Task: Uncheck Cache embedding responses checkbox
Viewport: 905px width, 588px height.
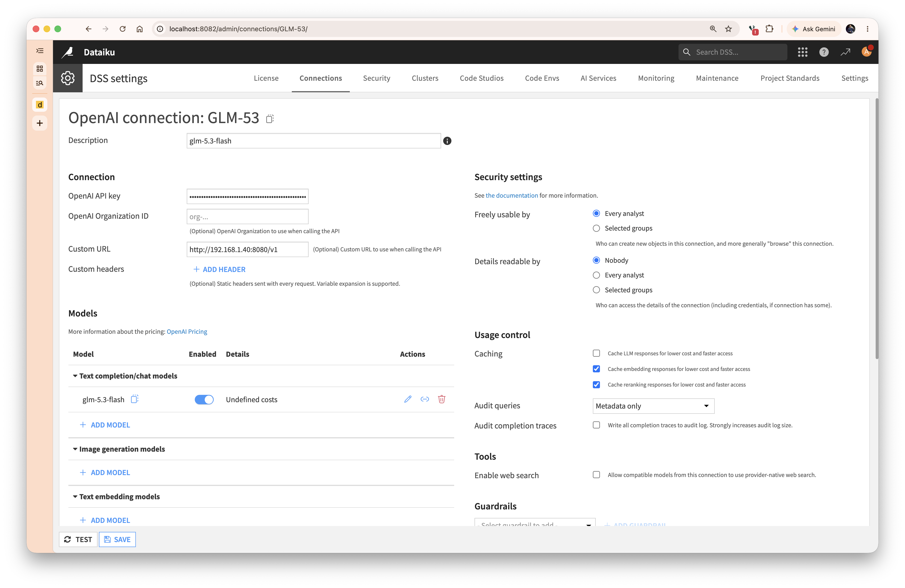Action: tap(596, 369)
